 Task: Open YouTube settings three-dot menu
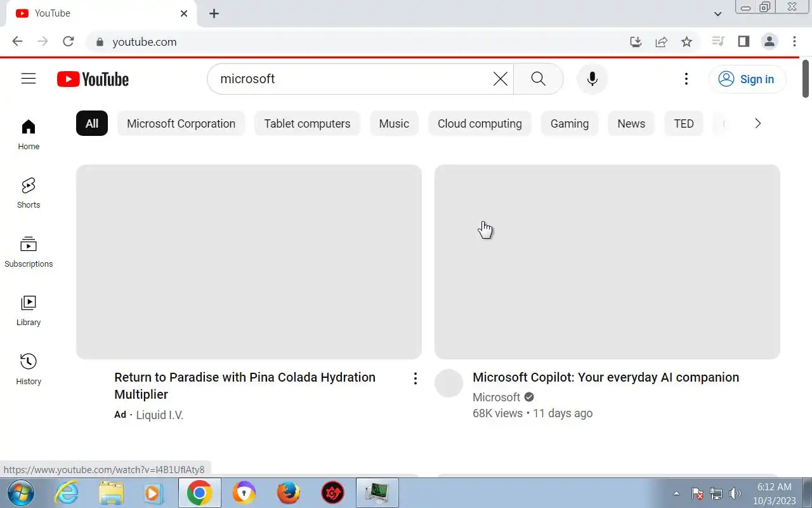click(x=686, y=79)
